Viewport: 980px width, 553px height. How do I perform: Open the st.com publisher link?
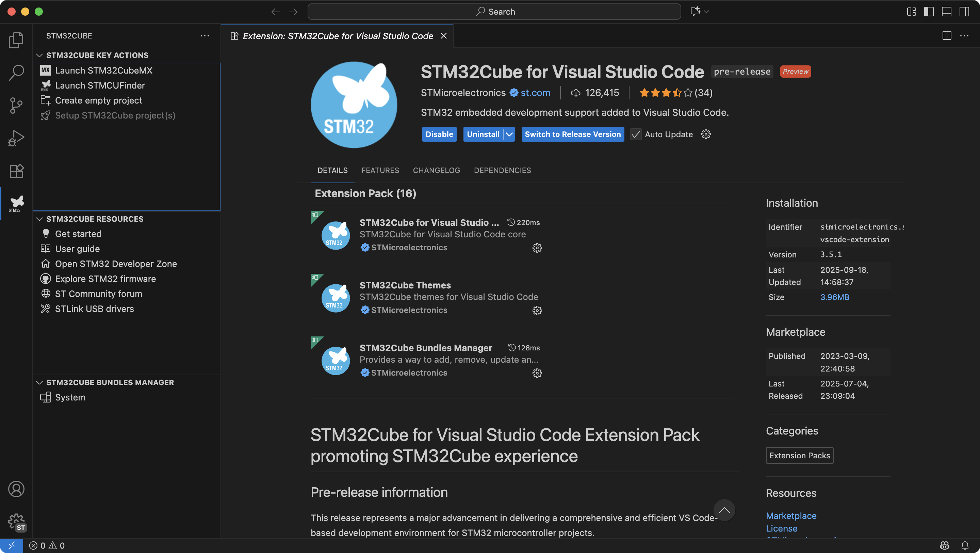click(x=535, y=93)
